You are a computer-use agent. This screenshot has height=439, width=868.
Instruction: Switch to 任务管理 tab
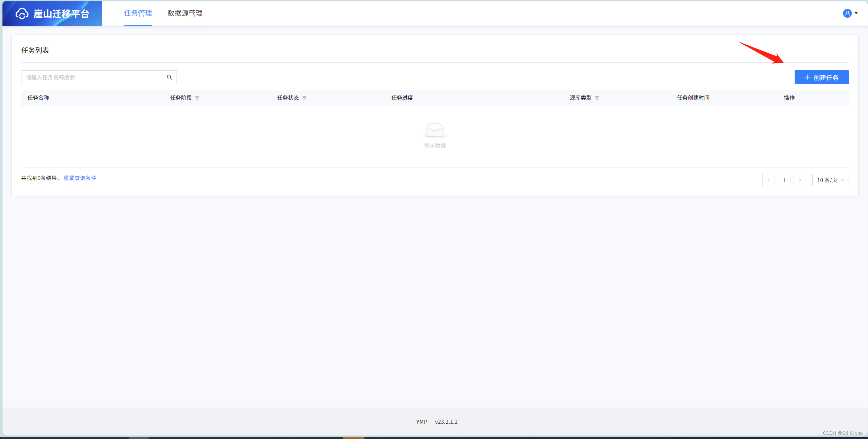(138, 13)
